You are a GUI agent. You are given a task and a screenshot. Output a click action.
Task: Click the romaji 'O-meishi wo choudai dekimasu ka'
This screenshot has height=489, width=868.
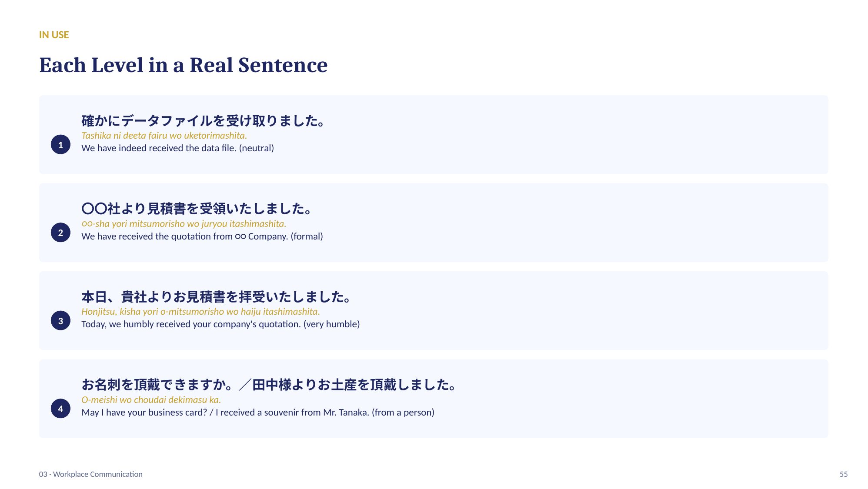click(151, 400)
